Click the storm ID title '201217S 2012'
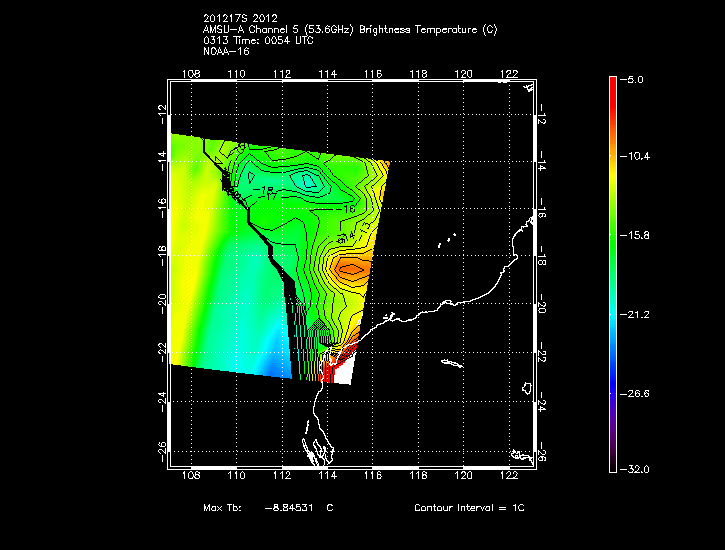 pyautogui.click(x=238, y=19)
